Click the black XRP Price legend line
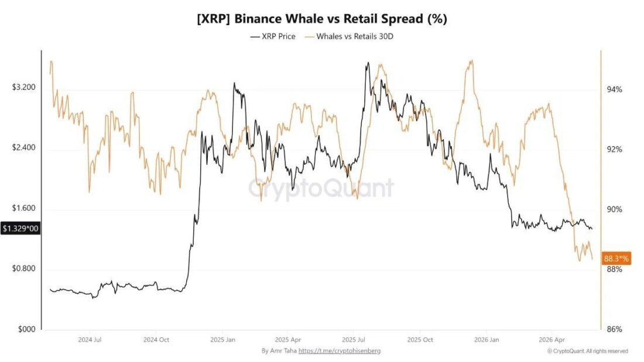Image resolution: width=644 pixels, height=362 pixels. pyautogui.click(x=255, y=36)
